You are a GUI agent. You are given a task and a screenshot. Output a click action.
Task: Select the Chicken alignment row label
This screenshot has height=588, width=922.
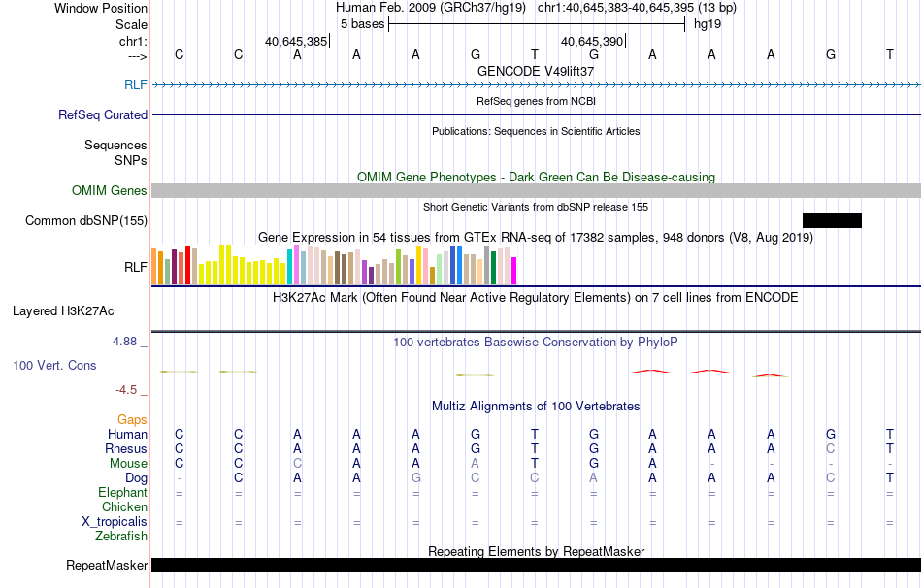(124, 506)
